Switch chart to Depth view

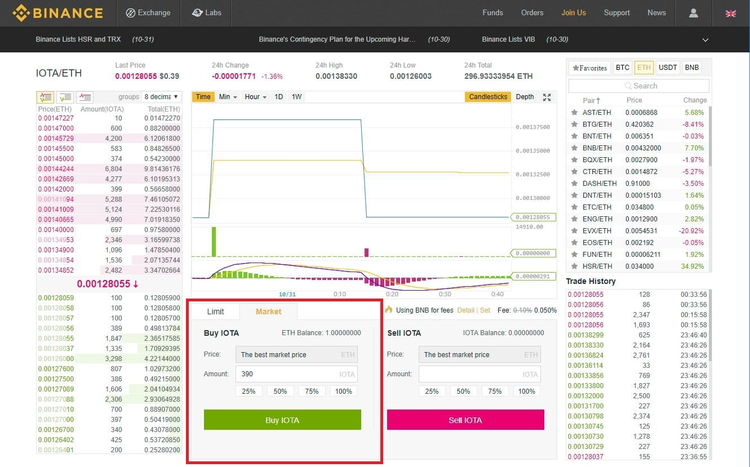click(x=525, y=97)
